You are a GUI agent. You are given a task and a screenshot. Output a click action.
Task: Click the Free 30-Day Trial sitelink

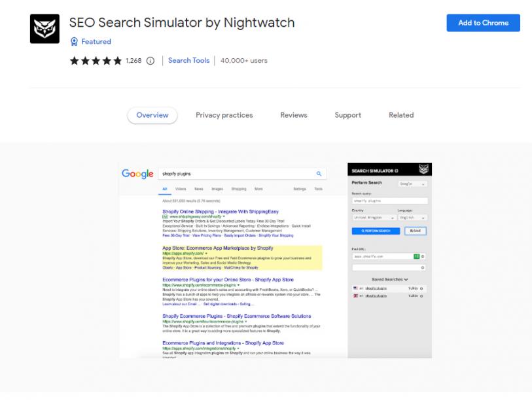pyautogui.click(x=176, y=235)
